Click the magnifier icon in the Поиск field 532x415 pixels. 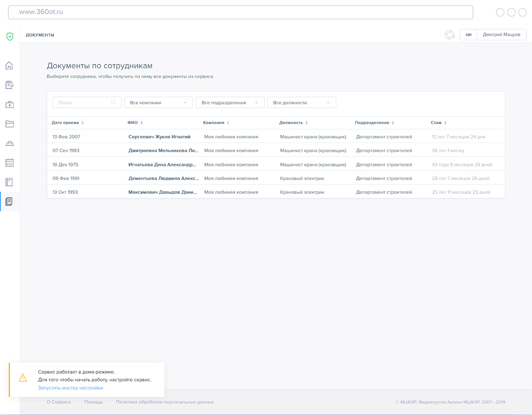point(114,102)
